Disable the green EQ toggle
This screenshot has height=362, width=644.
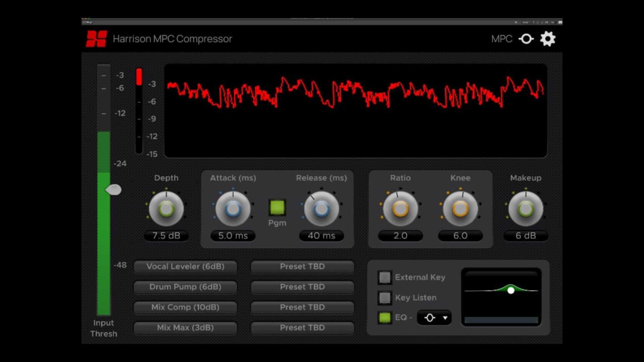click(x=384, y=318)
